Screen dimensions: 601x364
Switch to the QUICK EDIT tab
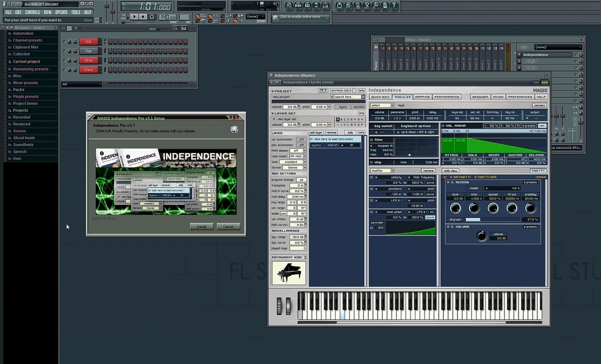point(381,97)
